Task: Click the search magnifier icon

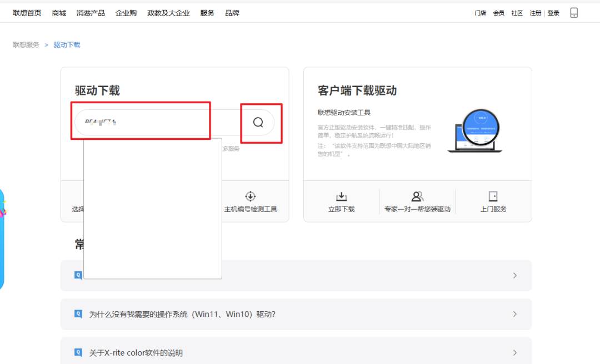Action: (x=258, y=123)
